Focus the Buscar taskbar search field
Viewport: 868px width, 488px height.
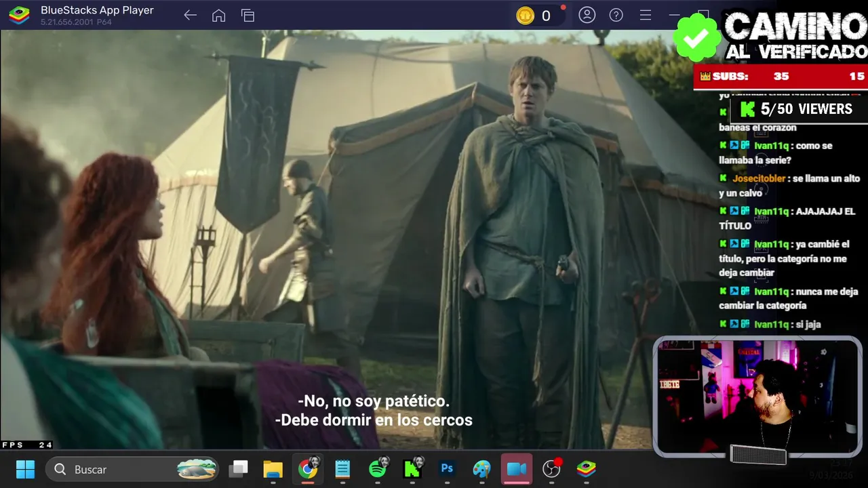(132, 469)
